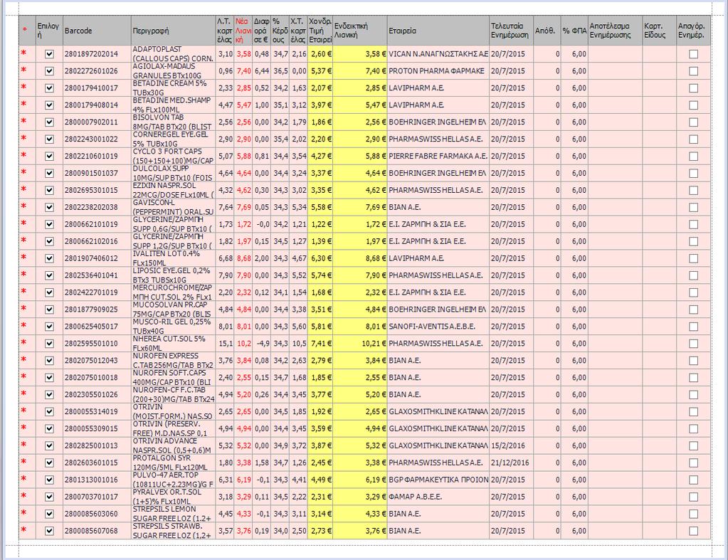Select barcode 2800055314019
728x560 pixels.
pyautogui.click(x=97, y=412)
